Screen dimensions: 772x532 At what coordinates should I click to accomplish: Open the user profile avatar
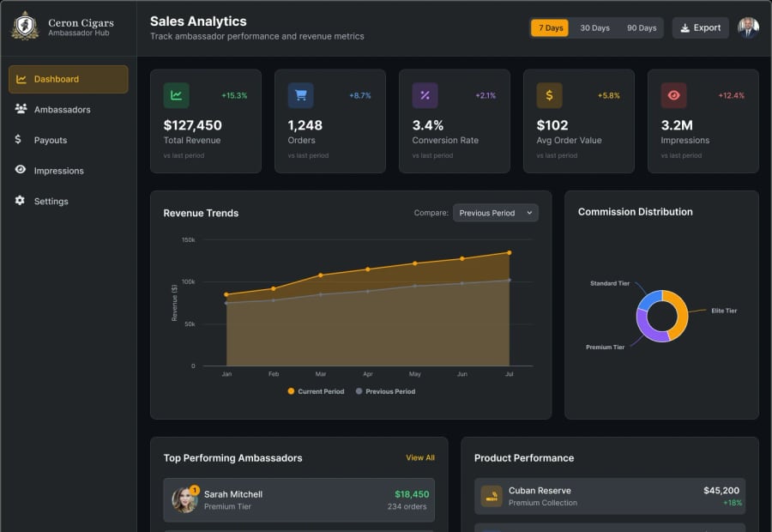[748, 27]
